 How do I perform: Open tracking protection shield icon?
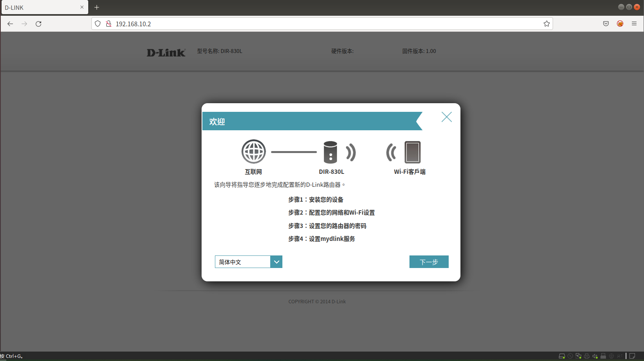click(98, 24)
